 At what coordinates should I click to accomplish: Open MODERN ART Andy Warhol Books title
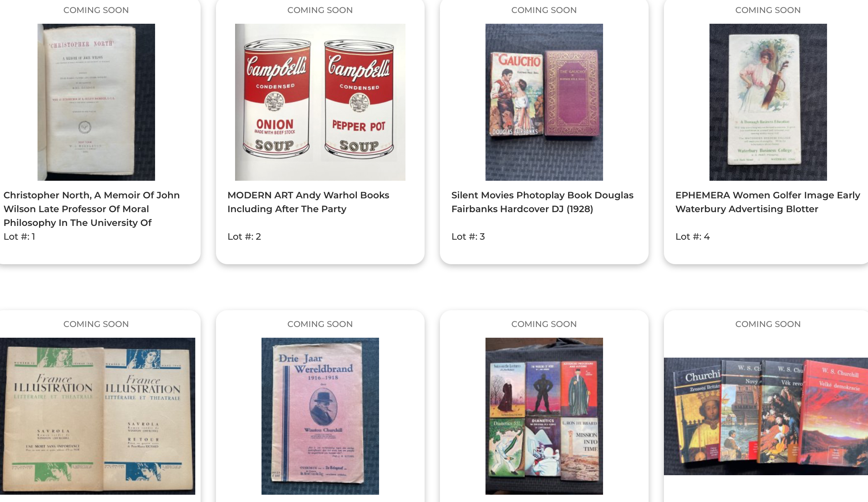308,202
